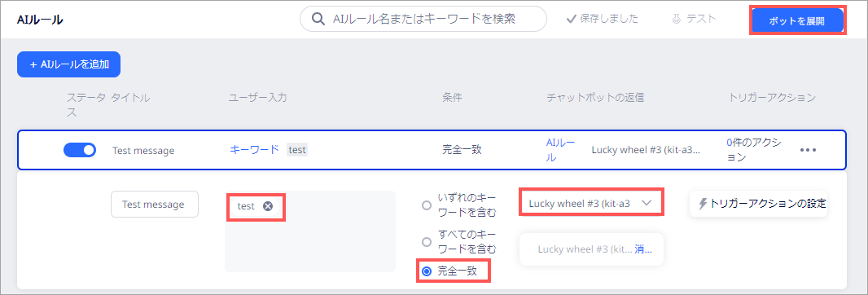The image size is (868, 295).
Task: Click Lucky wheel #3 text in the rule row
Action: coord(646,150)
